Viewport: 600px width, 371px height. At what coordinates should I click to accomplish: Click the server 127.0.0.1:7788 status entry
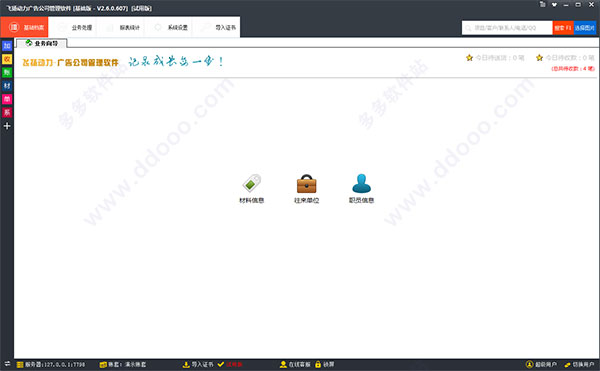coord(51,364)
